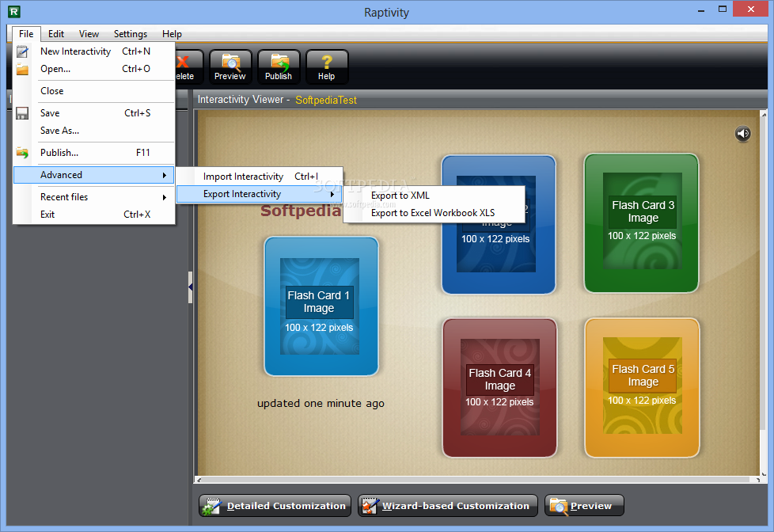The image size is (774, 532).
Task: Select the Flash Card 4 thumbnail
Action: [x=499, y=388]
